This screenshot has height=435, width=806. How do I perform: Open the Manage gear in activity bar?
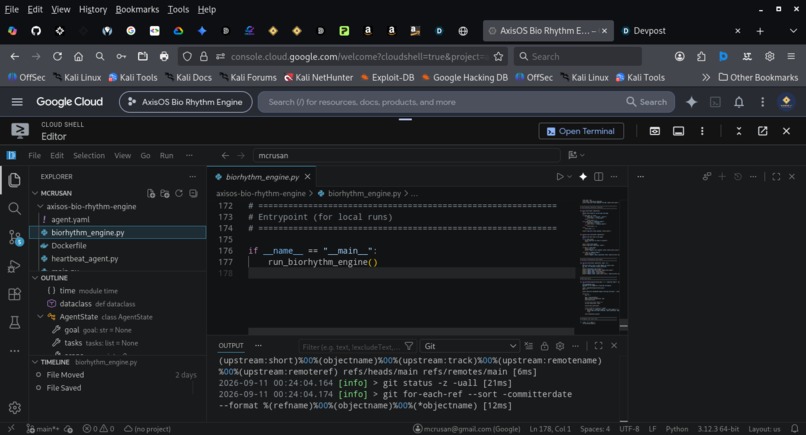click(14, 408)
